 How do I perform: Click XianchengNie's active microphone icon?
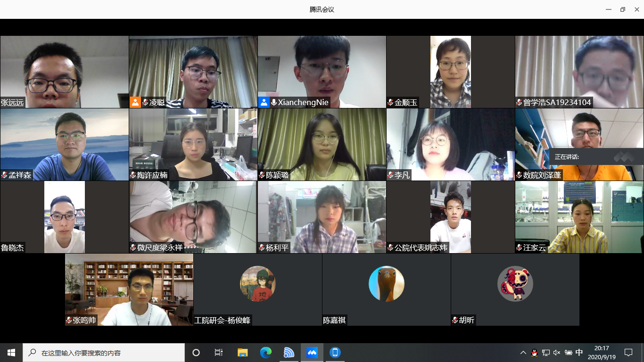coord(273,102)
